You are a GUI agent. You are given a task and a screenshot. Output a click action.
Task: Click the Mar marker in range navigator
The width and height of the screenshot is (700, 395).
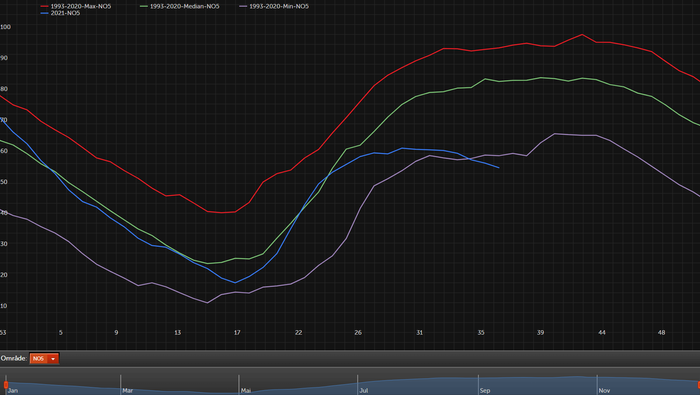click(x=128, y=391)
